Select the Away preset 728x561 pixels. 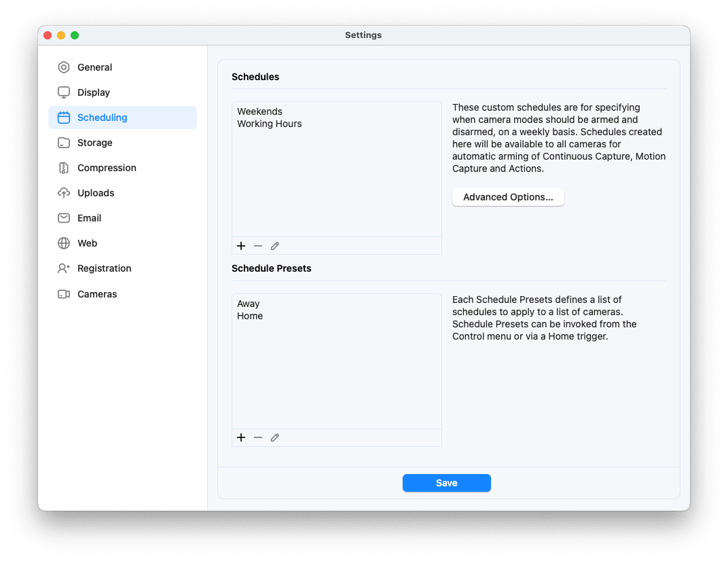[249, 304]
